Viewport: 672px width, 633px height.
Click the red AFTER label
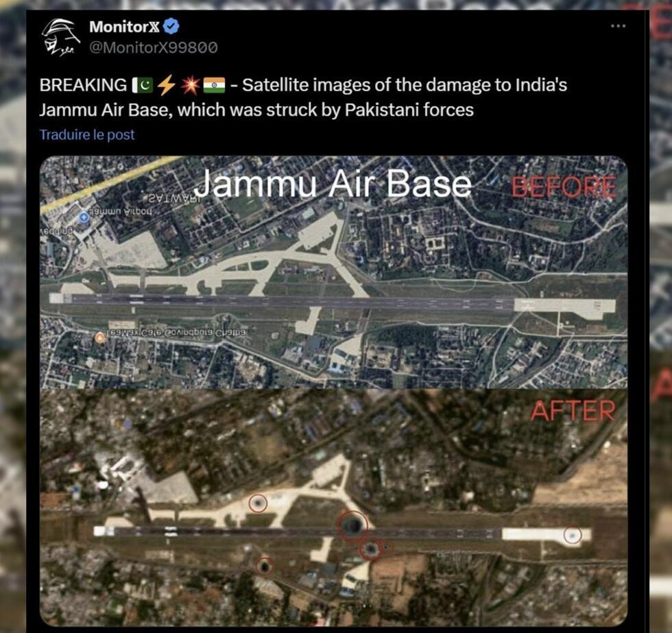pyautogui.click(x=573, y=410)
